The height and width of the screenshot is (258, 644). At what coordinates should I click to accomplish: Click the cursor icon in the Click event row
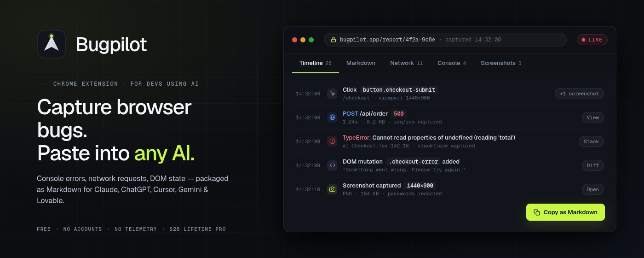point(332,94)
